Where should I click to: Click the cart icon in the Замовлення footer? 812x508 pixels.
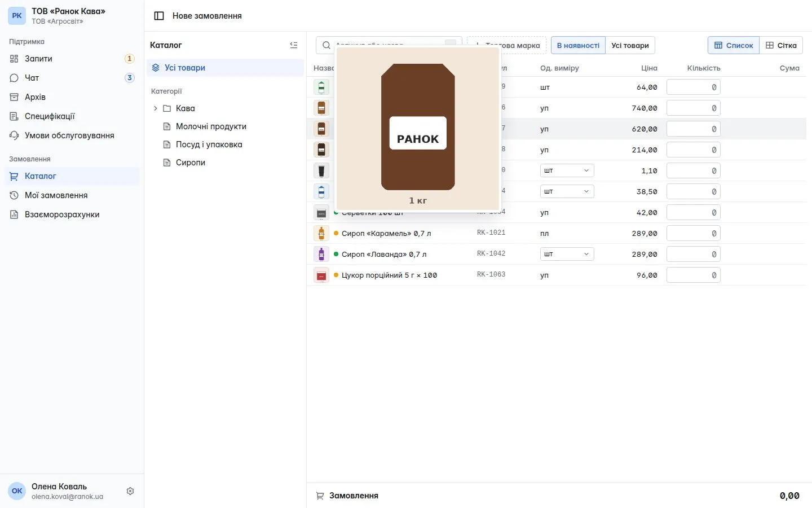(x=320, y=496)
